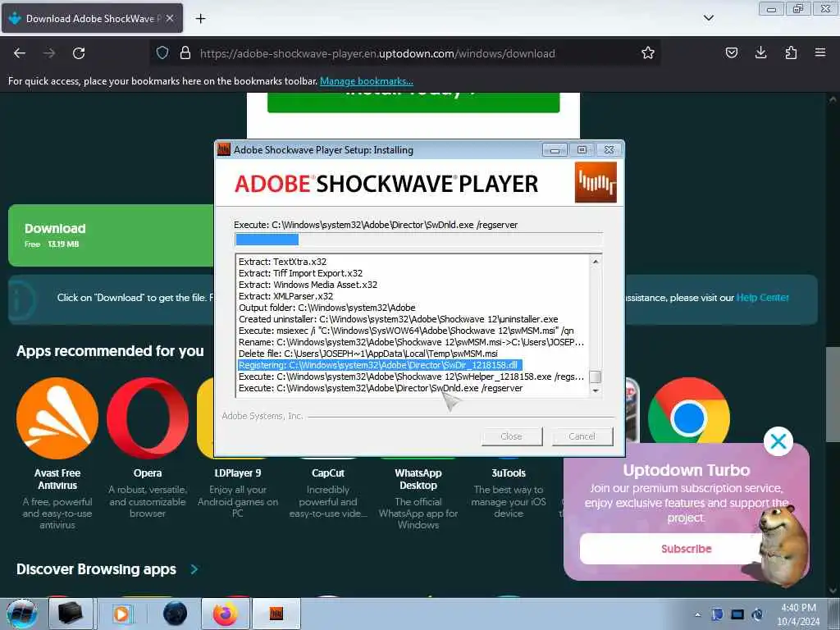Viewport: 840px width, 630px height.
Task: Switch to Firefox in the taskbar
Action: tap(225, 614)
